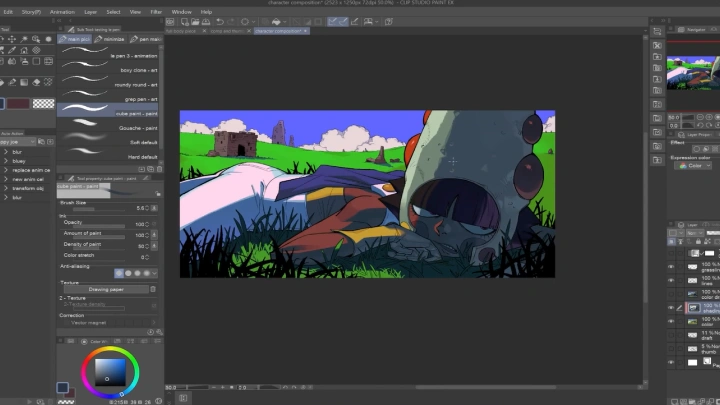Expand the 'transform obj' auto action

[6, 188]
